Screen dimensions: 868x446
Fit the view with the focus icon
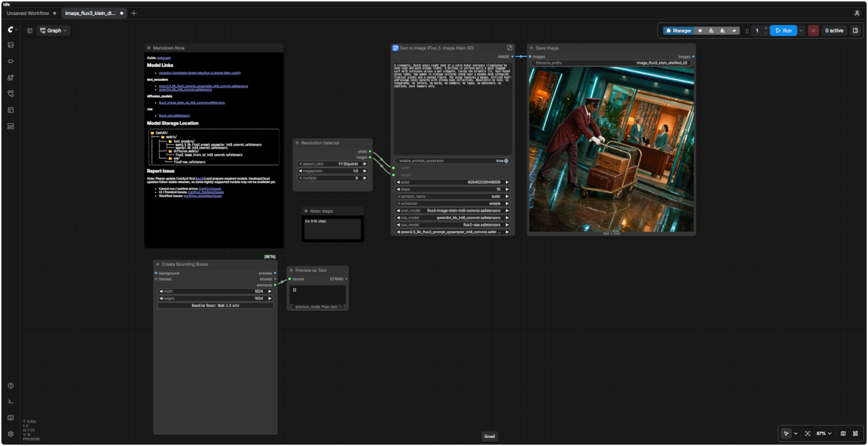coord(808,433)
